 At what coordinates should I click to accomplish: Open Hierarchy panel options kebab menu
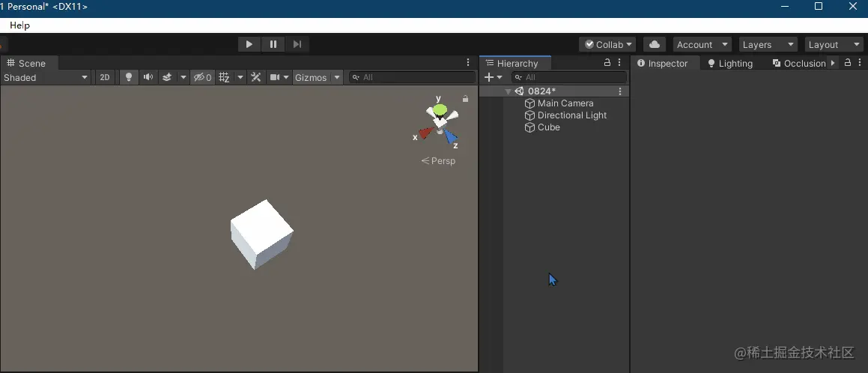(x=619, y=62)
